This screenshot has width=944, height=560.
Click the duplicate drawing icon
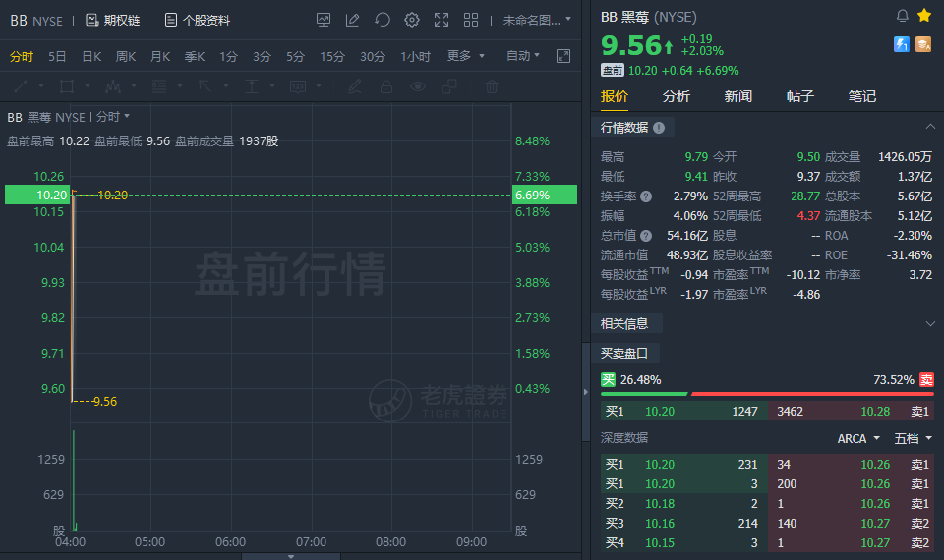(449, 86)
